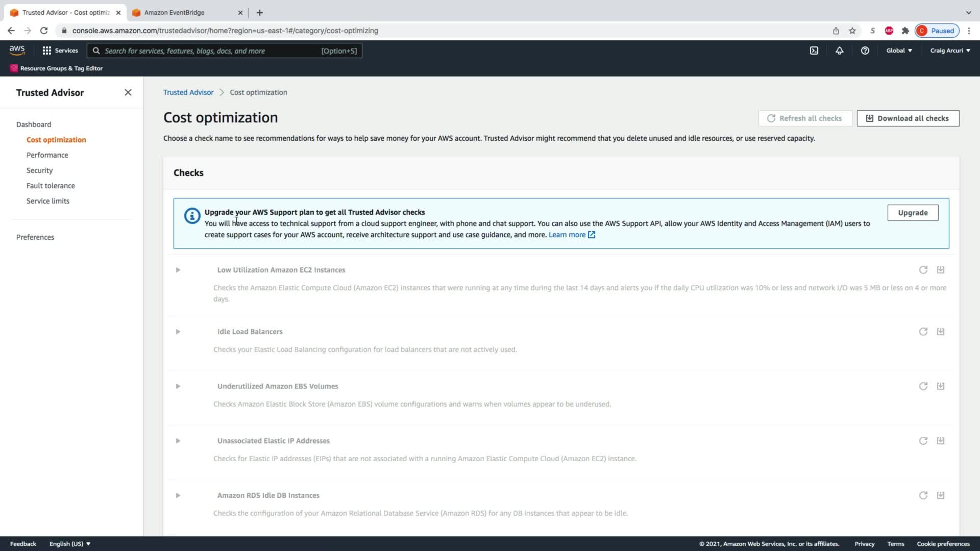Download the Unassociated Elastic IP Addresses check
The height and width of the screenshot is (551, 980).
click(940, 441)
